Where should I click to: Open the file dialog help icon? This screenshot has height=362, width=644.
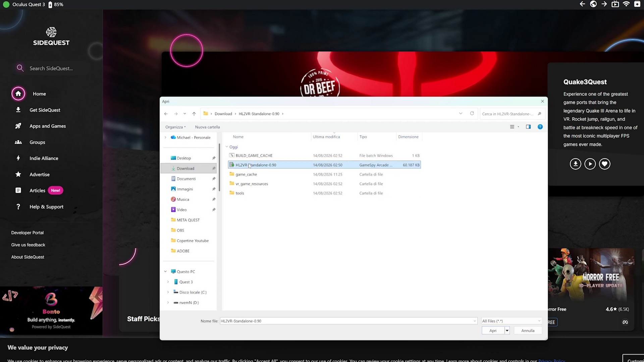click(540, 127)
